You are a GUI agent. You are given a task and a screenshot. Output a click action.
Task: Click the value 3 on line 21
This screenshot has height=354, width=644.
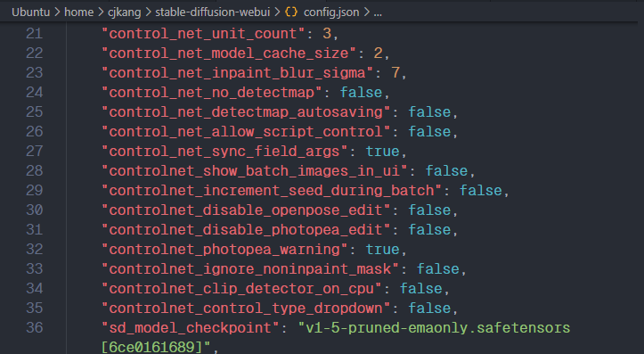point(327,33)
